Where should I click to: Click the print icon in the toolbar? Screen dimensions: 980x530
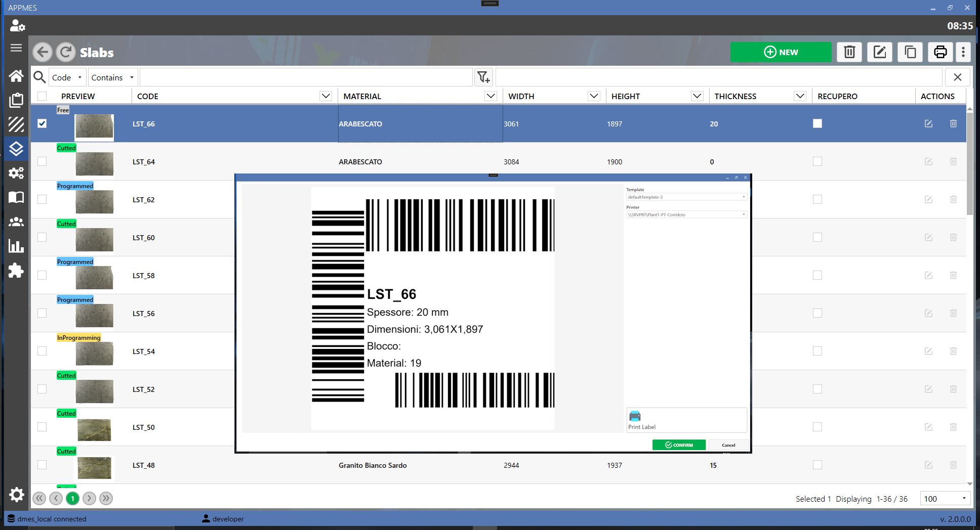(940, 52)
